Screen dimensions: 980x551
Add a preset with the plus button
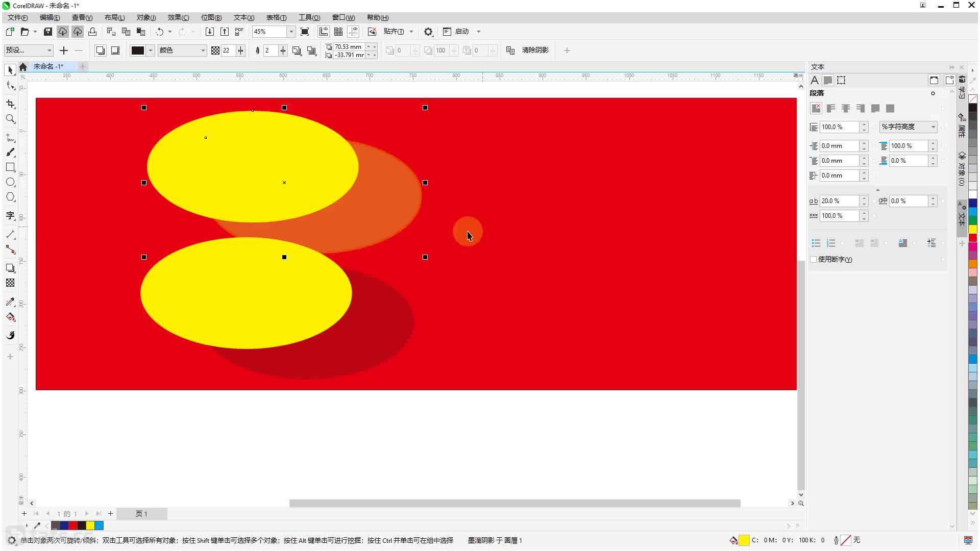(64, 50)
